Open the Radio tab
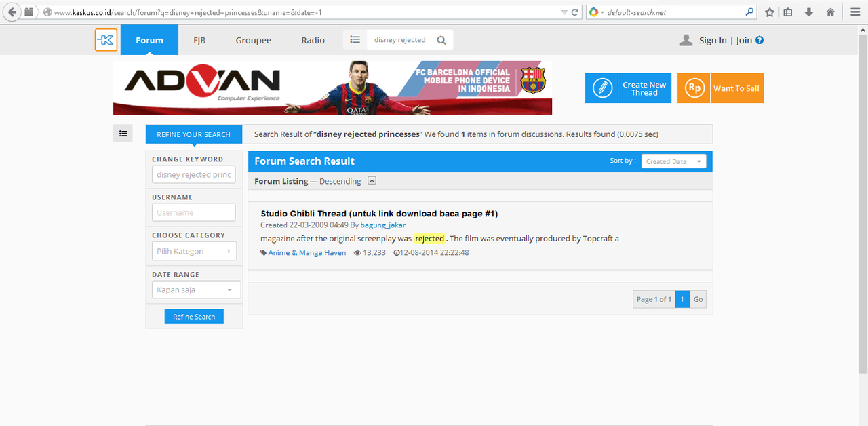 (313, 40)
